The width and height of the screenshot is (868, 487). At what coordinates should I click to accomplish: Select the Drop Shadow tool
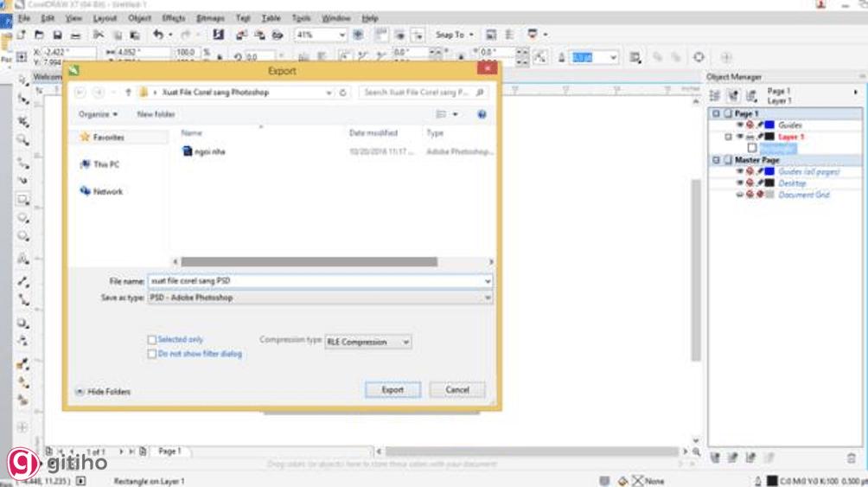point(22,323)
